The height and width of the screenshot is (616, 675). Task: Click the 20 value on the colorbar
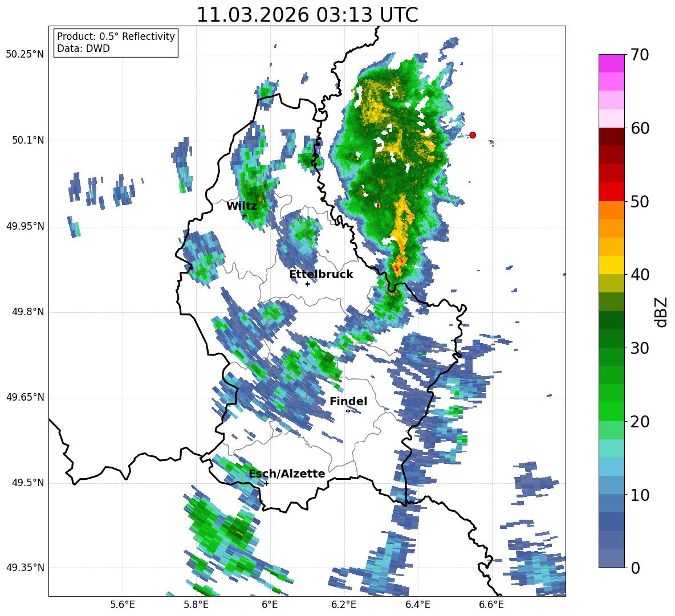point(640,422)
